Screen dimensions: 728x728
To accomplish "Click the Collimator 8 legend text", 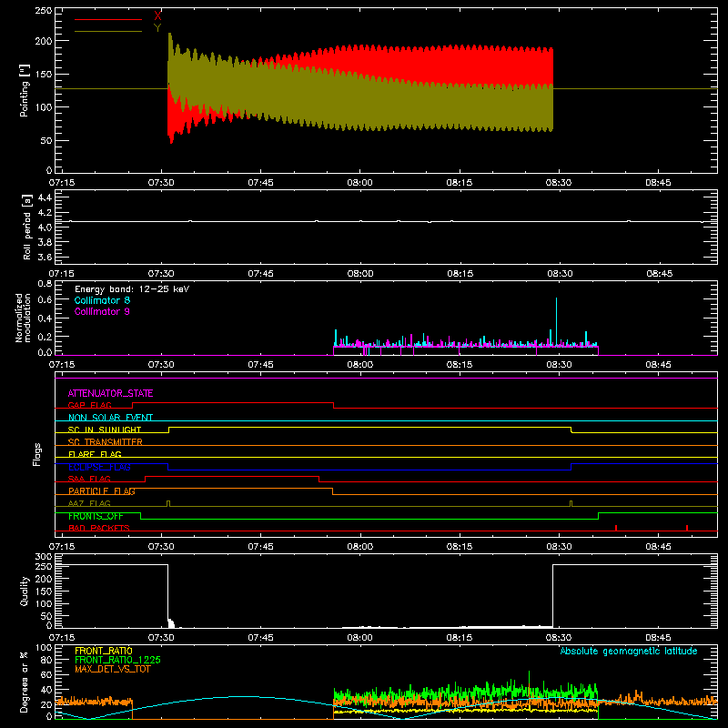I will (x=102, y=300).
